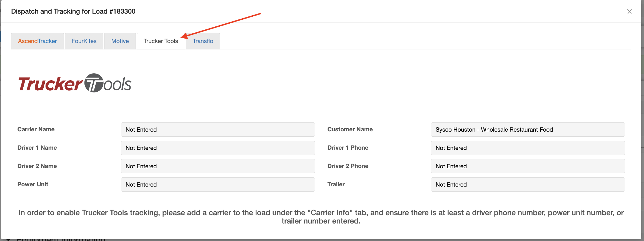644x241 pixels.
Task: Open the FourKites tab
Action: point(84,41)
